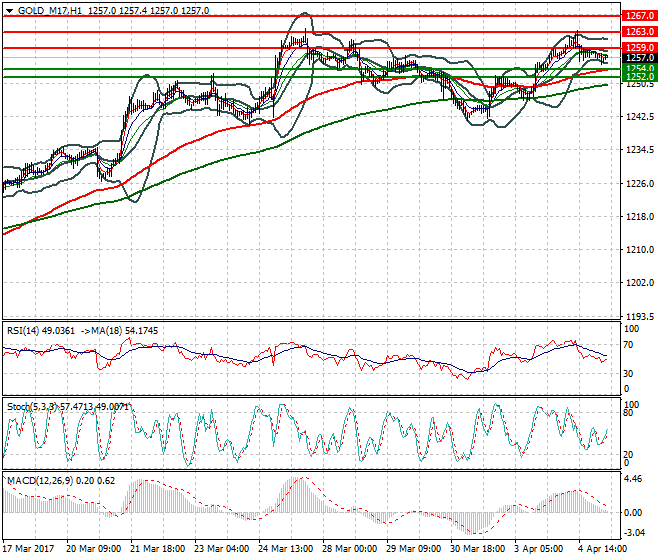
Task: Click the MACD 0.00 zero line label
Action: click(x=633, y=512)
